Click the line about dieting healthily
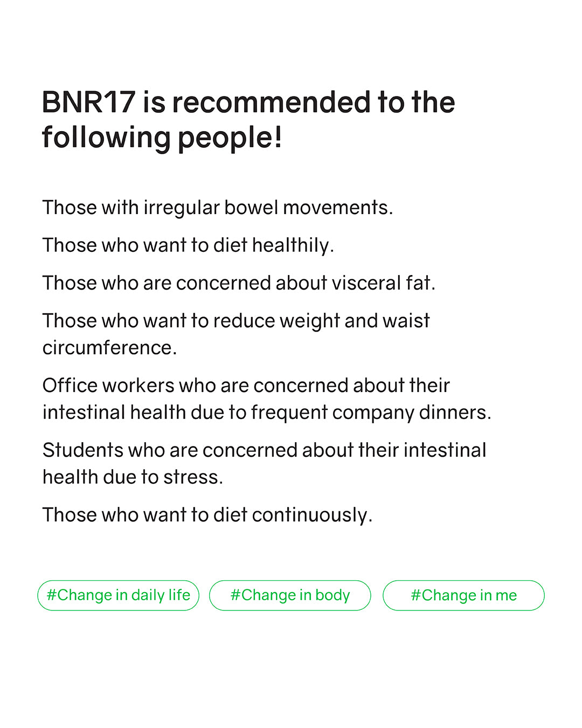The width and height of the screenshot is (582, 728). [x=188, y=245]
